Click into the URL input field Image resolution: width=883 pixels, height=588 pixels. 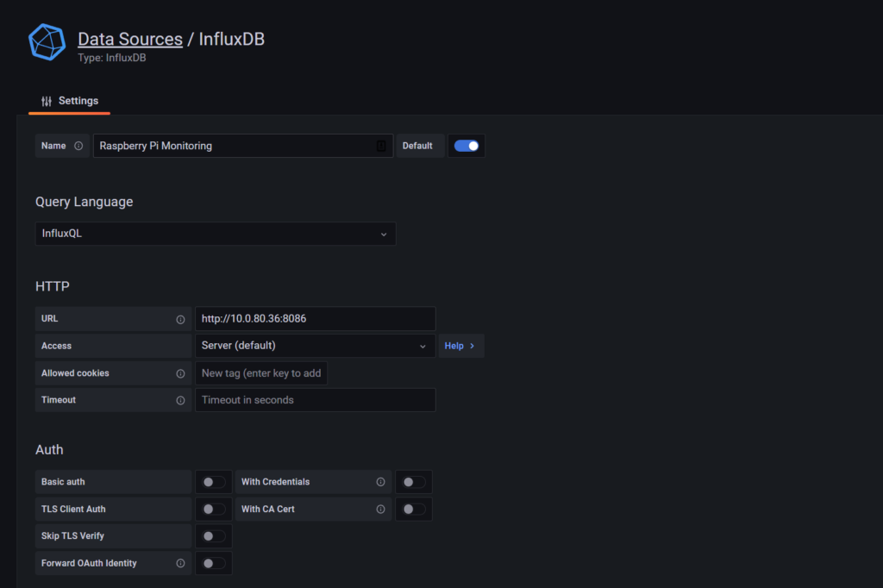315,319
